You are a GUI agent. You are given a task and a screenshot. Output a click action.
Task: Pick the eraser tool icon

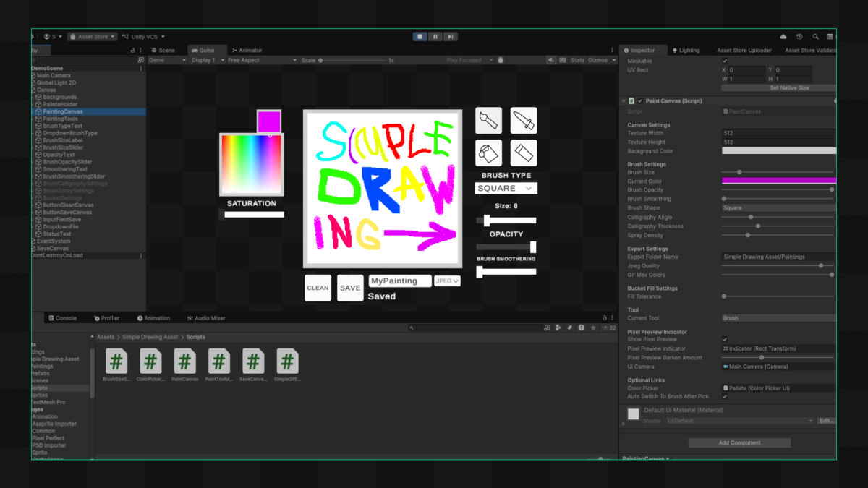pyautogui.click(x=524, y=153)
